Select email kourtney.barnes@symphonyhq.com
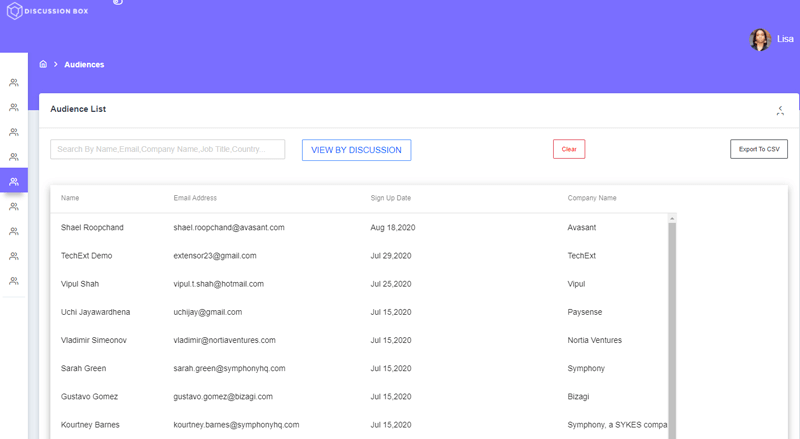The height and width of the screenshot is (439, 800). [236, 425]
